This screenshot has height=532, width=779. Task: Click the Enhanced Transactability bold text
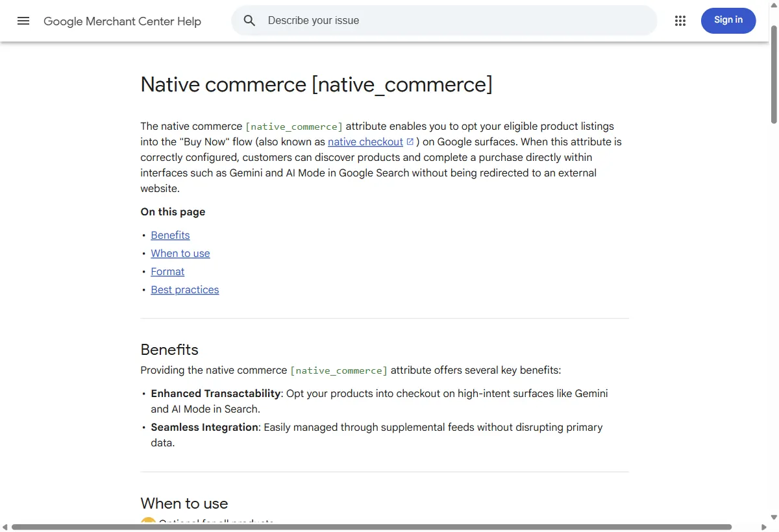click(216, 393)
